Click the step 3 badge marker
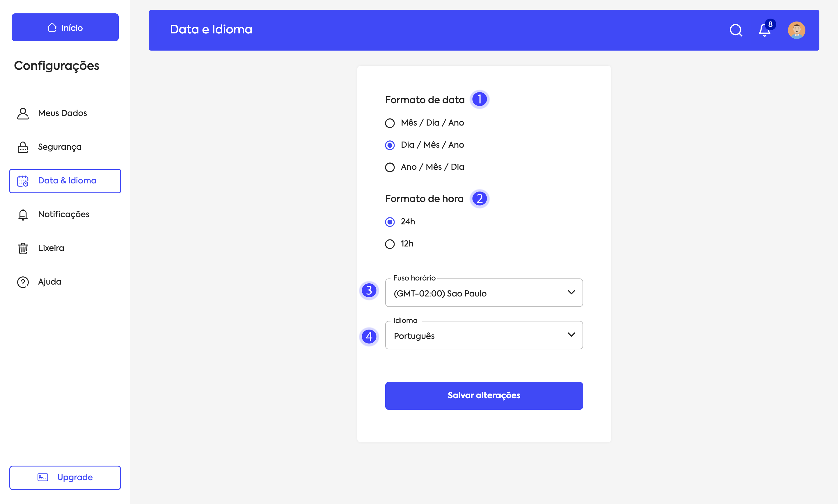 pos(369,290)
